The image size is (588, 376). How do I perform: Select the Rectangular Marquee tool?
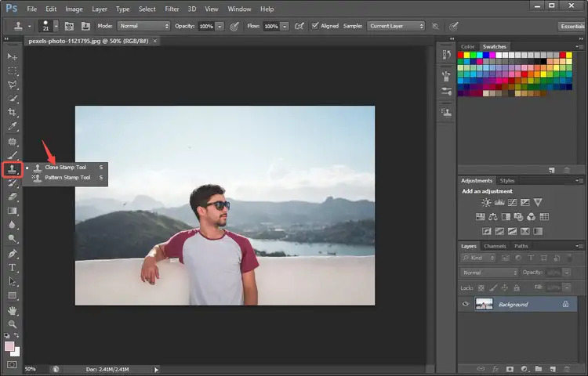pos(13,70)
